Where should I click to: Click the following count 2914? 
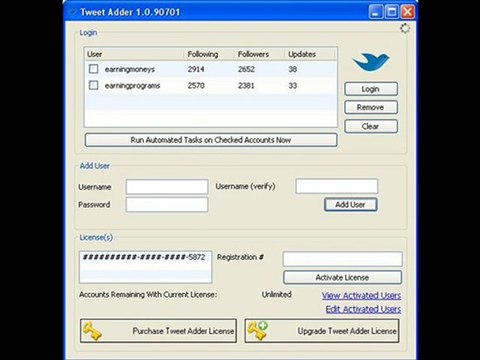(x=196, y=69)
